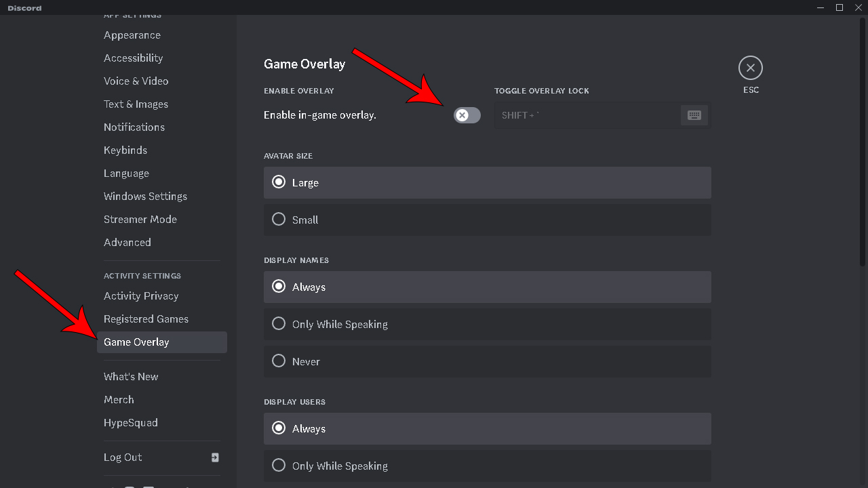Open Keybinds settings

click(x=125, y=150)
